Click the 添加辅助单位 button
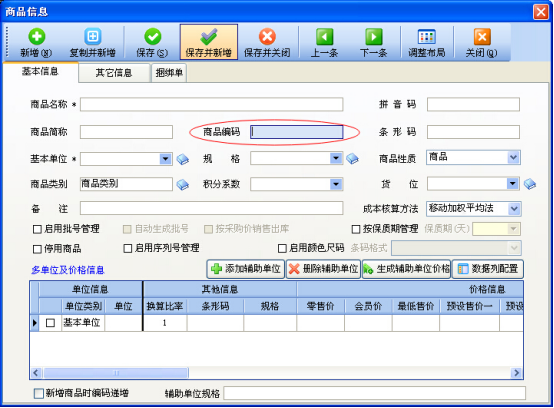 [x=246, y=269]
